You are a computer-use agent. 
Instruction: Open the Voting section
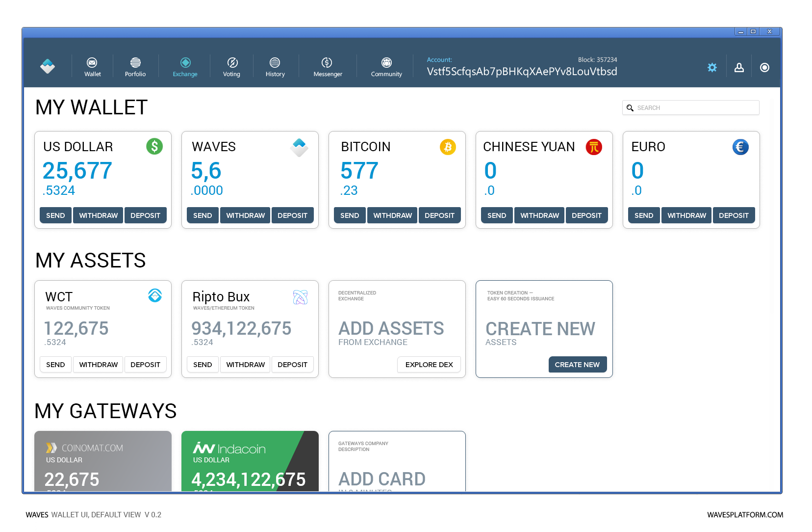pos(231,67)
